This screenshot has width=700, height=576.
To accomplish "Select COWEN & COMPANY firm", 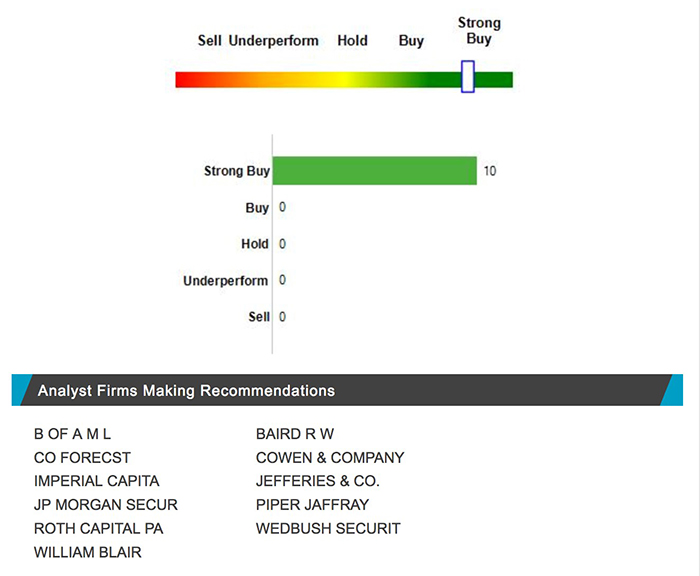I will click(330, 458).
